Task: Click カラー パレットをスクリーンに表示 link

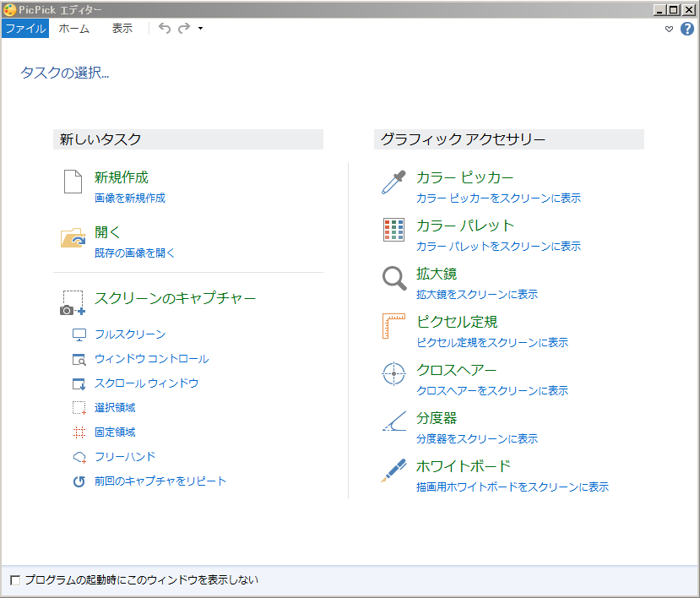Action: [x=499, y=246]
